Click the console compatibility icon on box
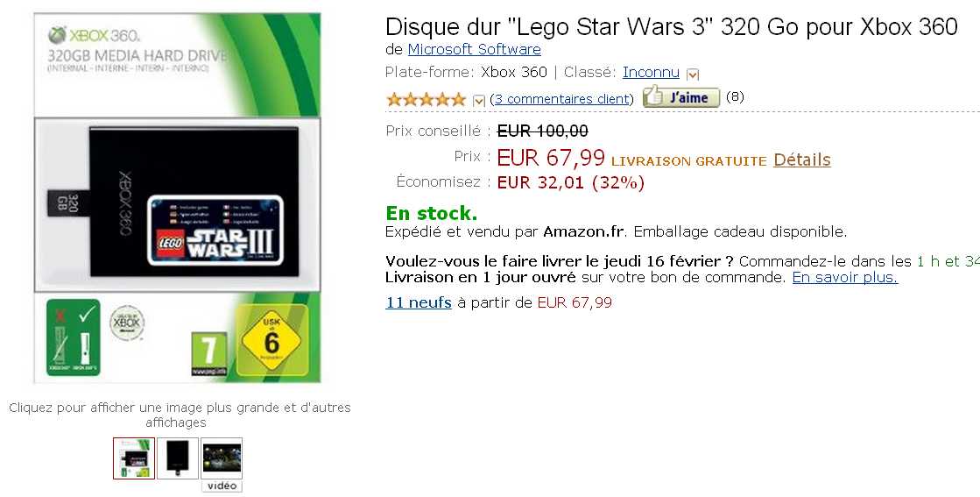The width and height of the screenshot is (980, 497). point(73,337)
